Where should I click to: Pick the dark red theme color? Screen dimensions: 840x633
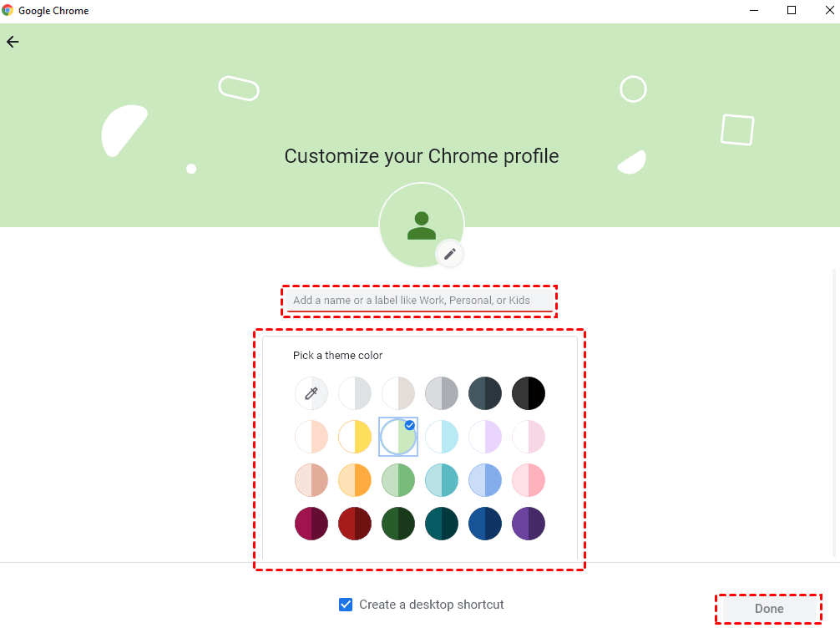355,524
